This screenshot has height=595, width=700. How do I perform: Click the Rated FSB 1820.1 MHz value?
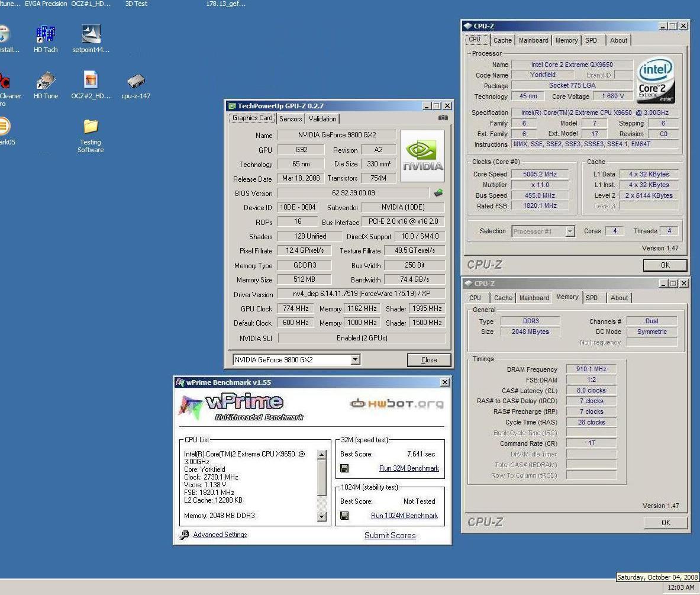click(x=540, y=206)
